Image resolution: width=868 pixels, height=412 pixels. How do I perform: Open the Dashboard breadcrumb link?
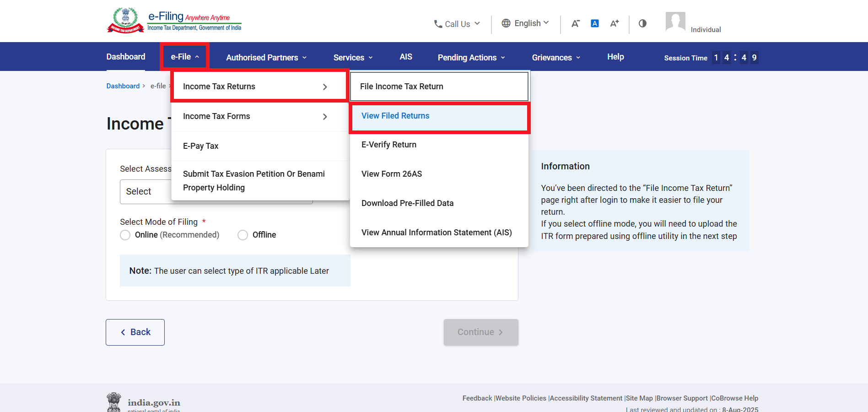click(x=123, y=86)
